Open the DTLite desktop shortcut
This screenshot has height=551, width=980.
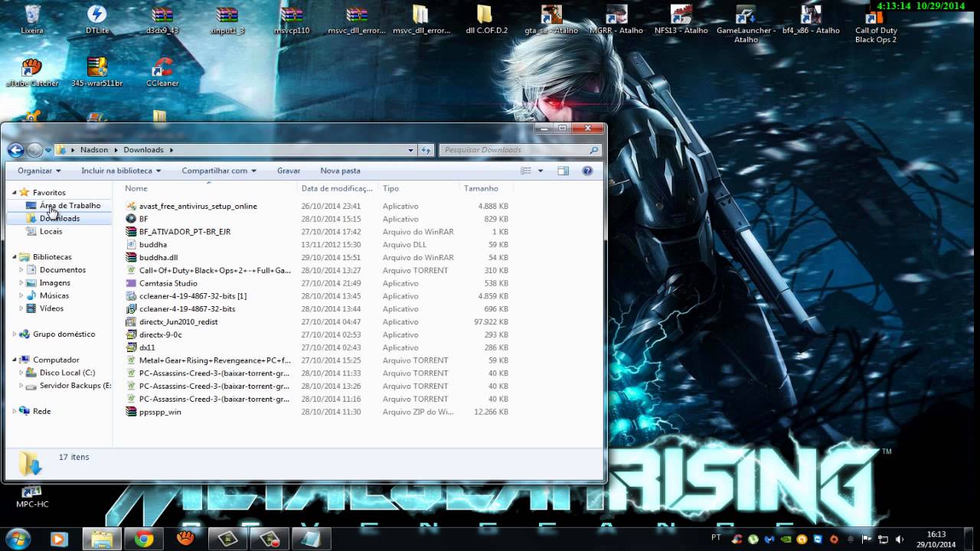tap(96, 19)
